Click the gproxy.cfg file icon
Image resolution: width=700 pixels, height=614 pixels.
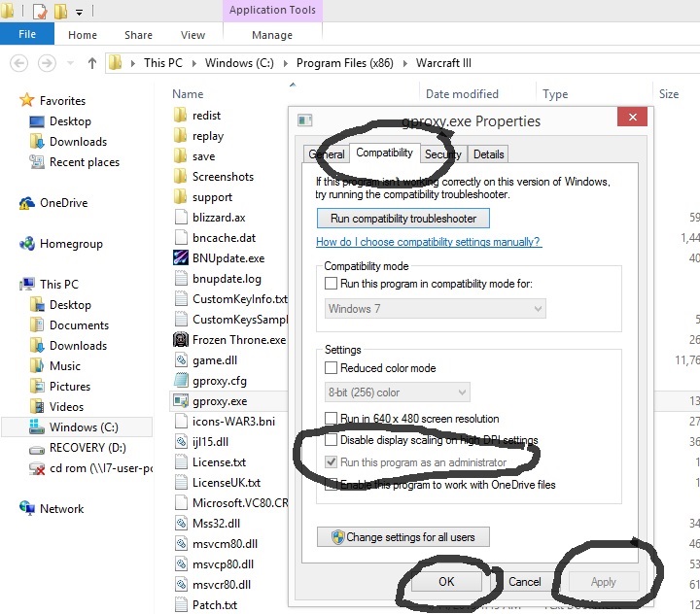pyautogui.click(x=181, y=380)
